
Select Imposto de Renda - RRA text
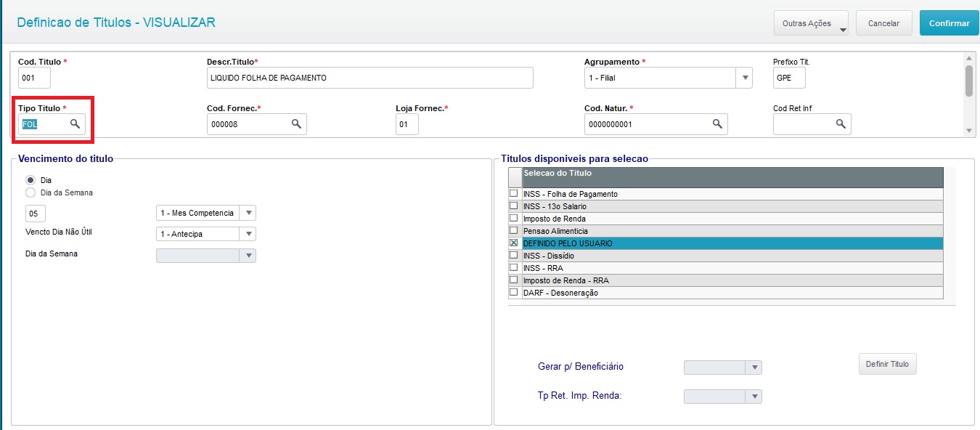point(565,280)
